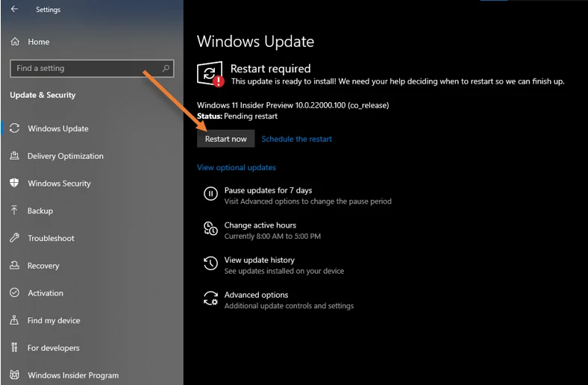The height and width of the screenshot is (385, 588).
Task: Click Windows 11 Insider Preview version text
Action: tap(293, 105)
